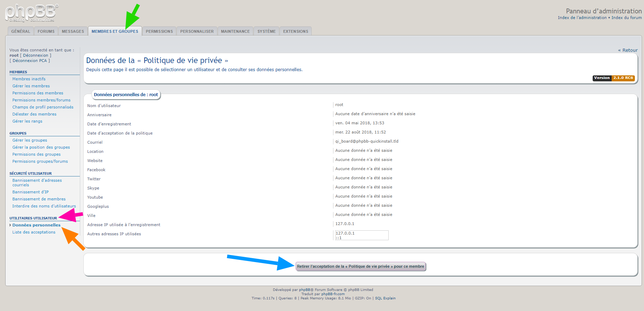Screen dimensions: 644x311
Task: Click the Retour link
Action: click(x=628, y=50)
